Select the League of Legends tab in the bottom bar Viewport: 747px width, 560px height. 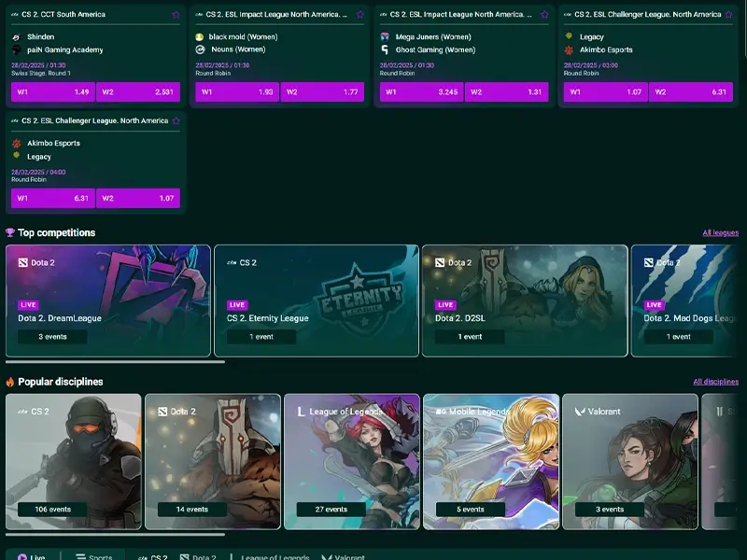[269, 556]
